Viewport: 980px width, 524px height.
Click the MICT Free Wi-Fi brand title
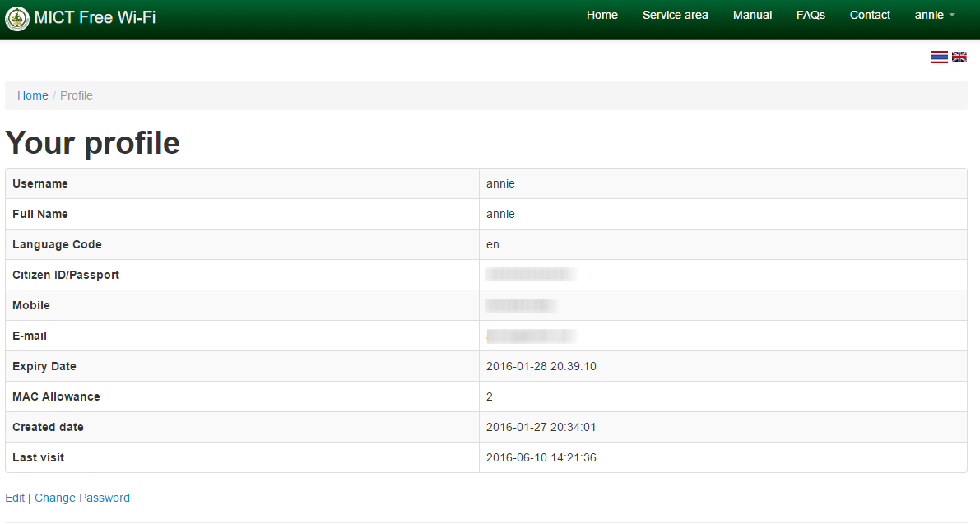pyautogui.click(x=95, y=17)
